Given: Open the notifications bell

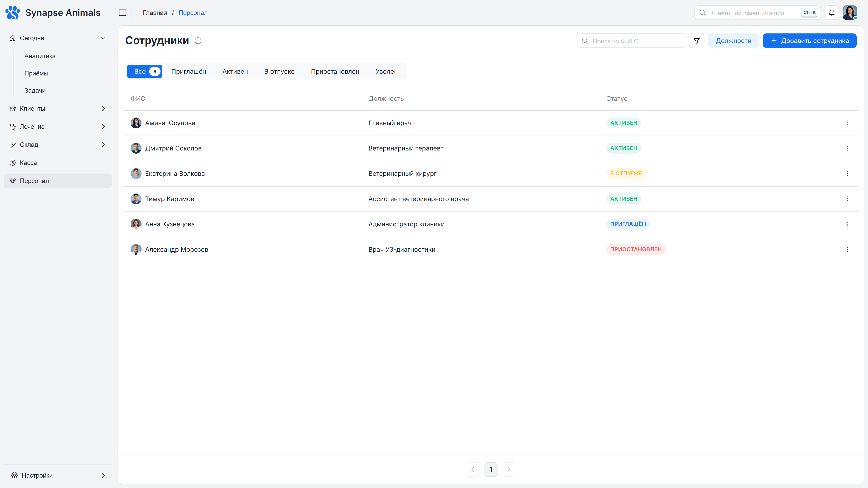Looking at the screenshot, I should 832,13.
